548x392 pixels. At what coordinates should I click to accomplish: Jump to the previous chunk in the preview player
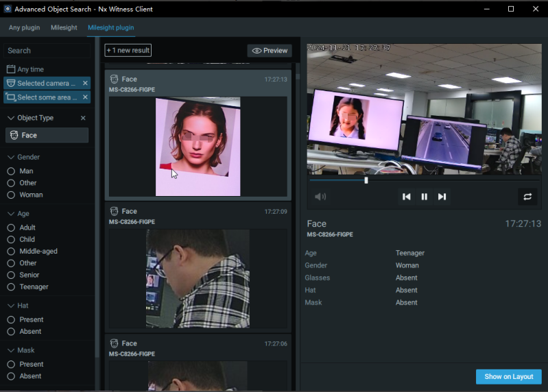[406, 197]
